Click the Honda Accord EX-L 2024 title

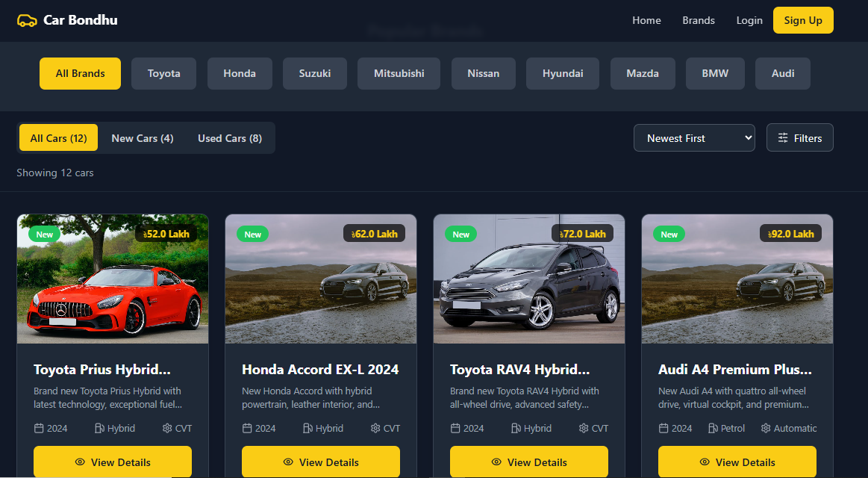point(320,370)
